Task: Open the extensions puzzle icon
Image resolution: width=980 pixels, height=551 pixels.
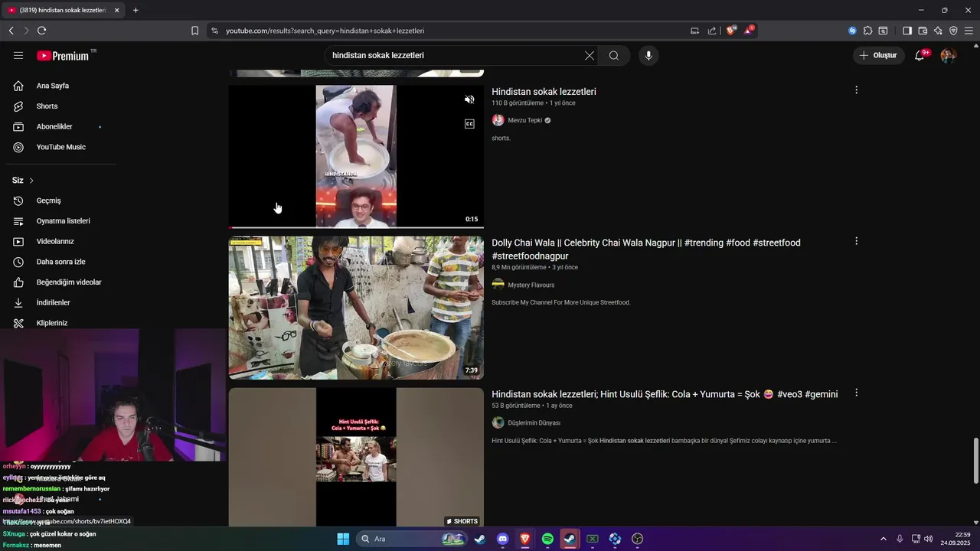Action: (867, 31)
